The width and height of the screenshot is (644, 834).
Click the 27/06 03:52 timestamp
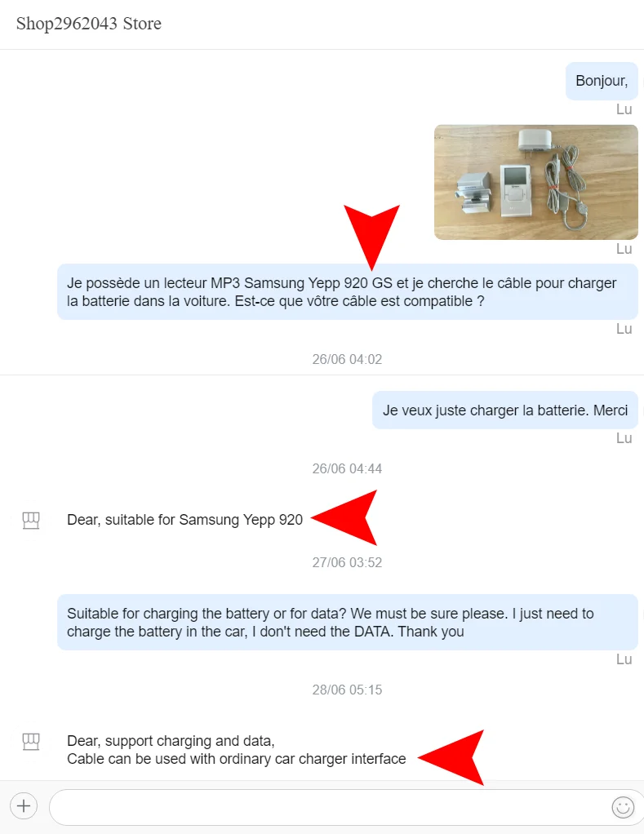pyautogui.click(x=347, y=563)
